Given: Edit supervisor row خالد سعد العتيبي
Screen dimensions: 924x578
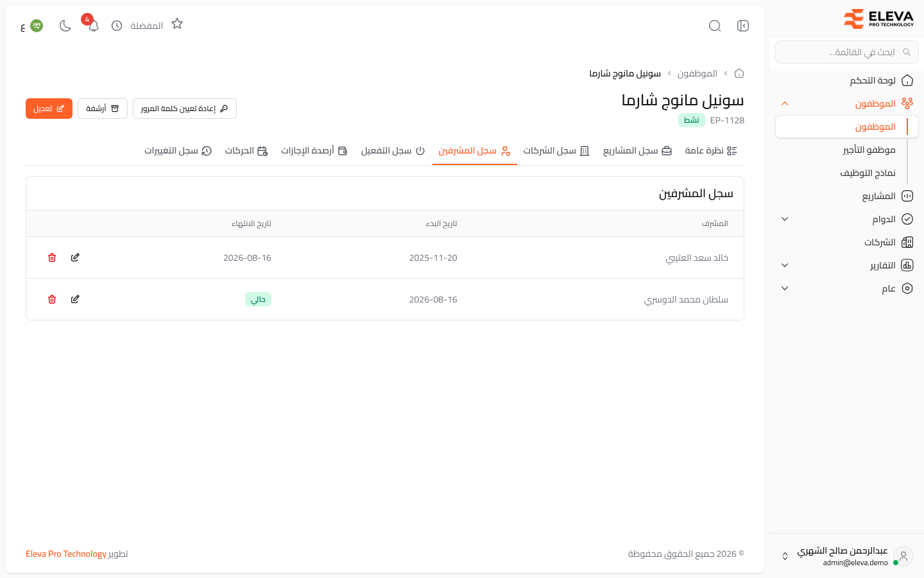Looking at the screenshot, I should coord(75,258).
